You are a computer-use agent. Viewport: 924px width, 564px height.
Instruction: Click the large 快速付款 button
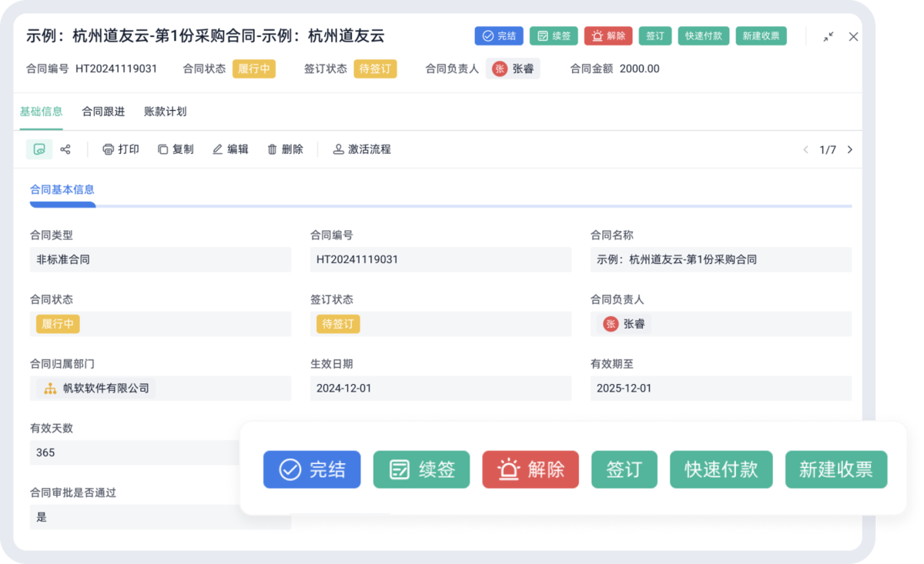pyautogui.click(x=721, y=469)
